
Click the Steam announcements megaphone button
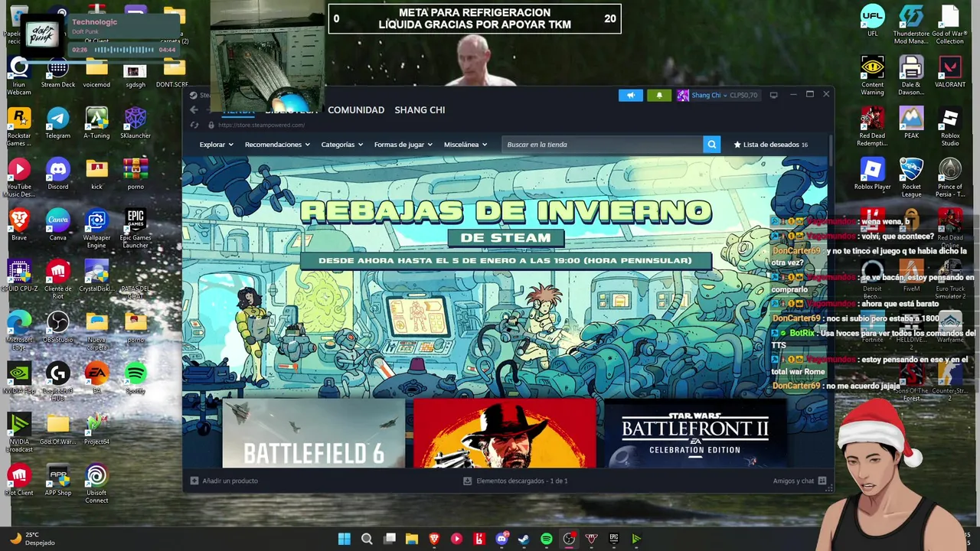click(x=631, y=96)
